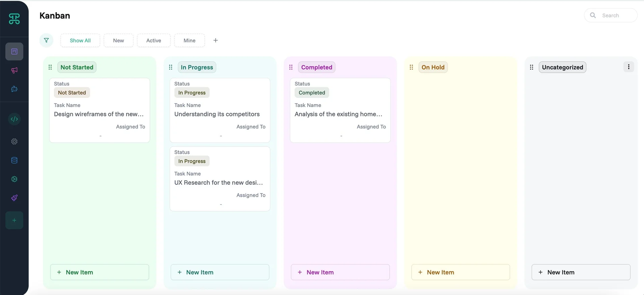The image size is (644, 295).
Task: Click the plus icon to add a filter view
Action: pos(216,40)
